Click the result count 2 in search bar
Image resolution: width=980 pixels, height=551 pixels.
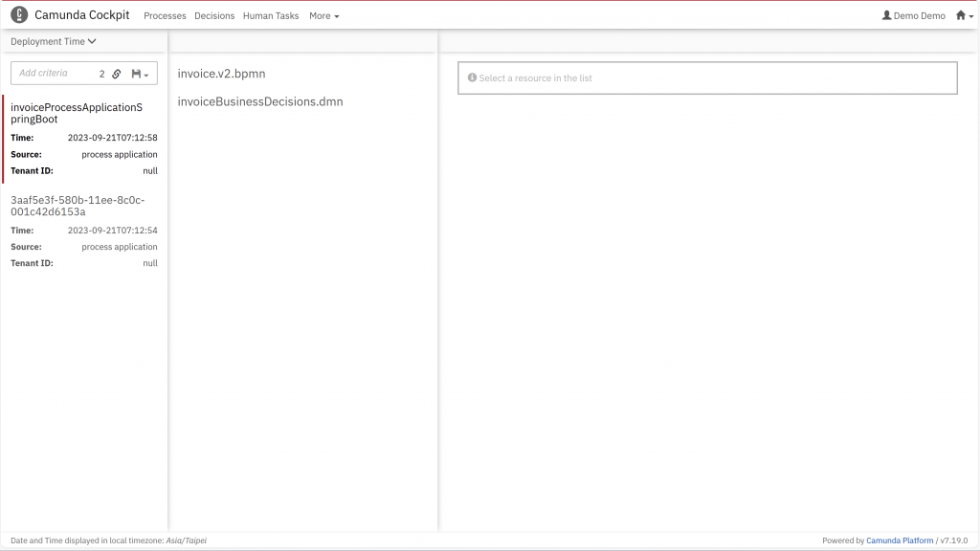click(101, 74)
